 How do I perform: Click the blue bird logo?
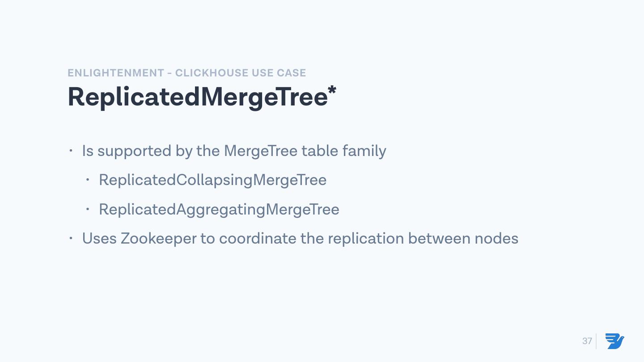(x=614, y=341)
